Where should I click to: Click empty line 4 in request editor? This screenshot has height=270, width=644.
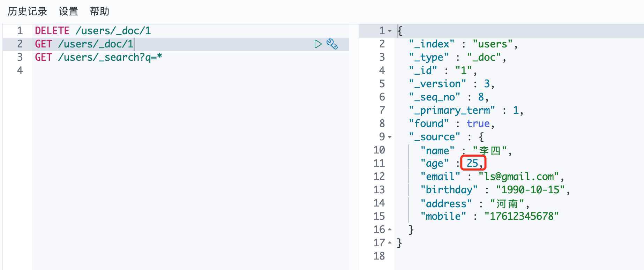point(190,70)
